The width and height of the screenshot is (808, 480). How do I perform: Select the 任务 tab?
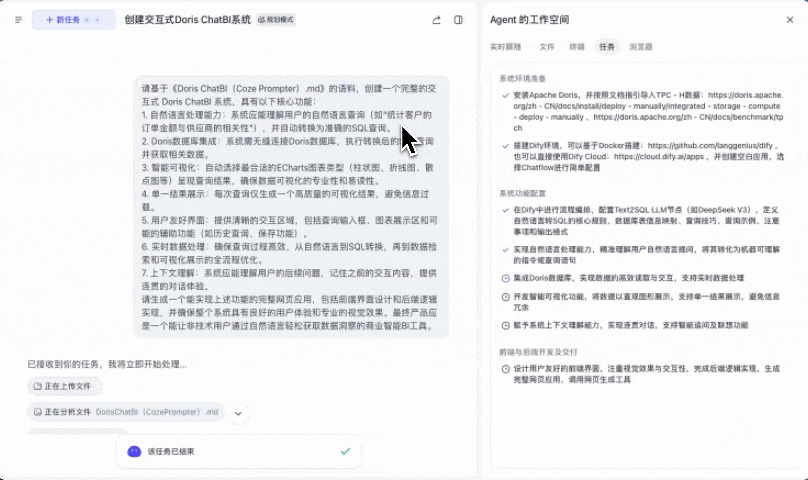click(607, 47)
